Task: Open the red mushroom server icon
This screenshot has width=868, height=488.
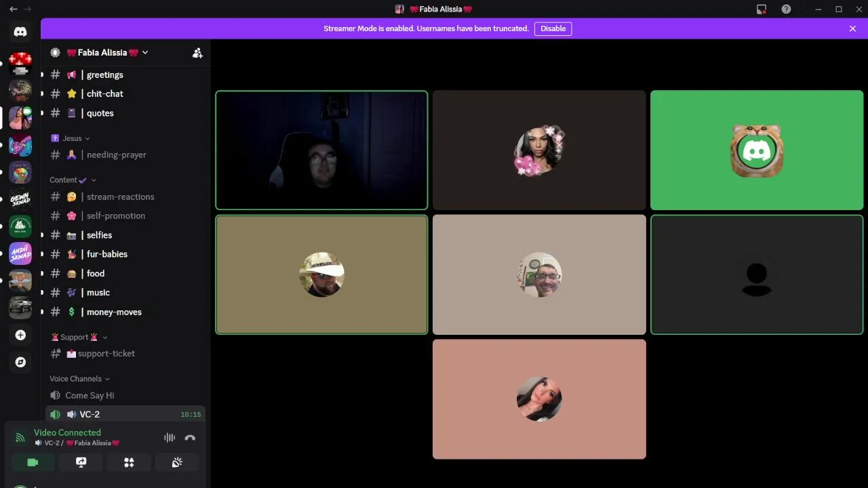Action: coord(20,64)
